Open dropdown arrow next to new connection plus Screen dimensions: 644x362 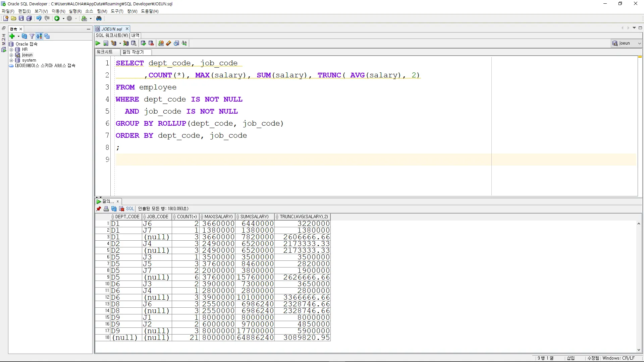pyautogui.click(x=18, y=36)
